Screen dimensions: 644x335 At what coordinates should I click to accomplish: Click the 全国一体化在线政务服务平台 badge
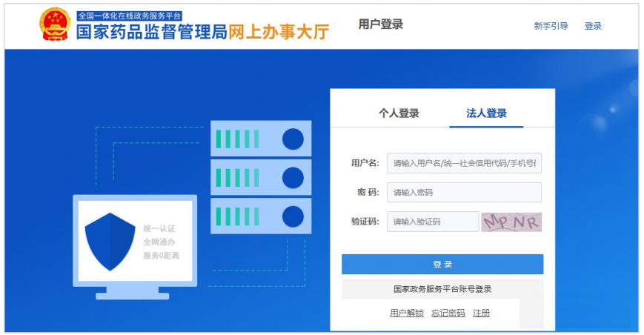130,16
